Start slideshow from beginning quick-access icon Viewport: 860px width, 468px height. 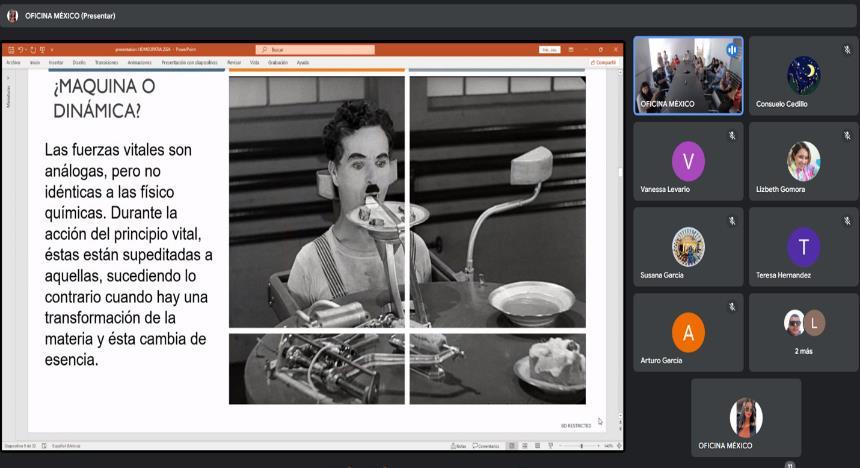click(x=42, y=50)
